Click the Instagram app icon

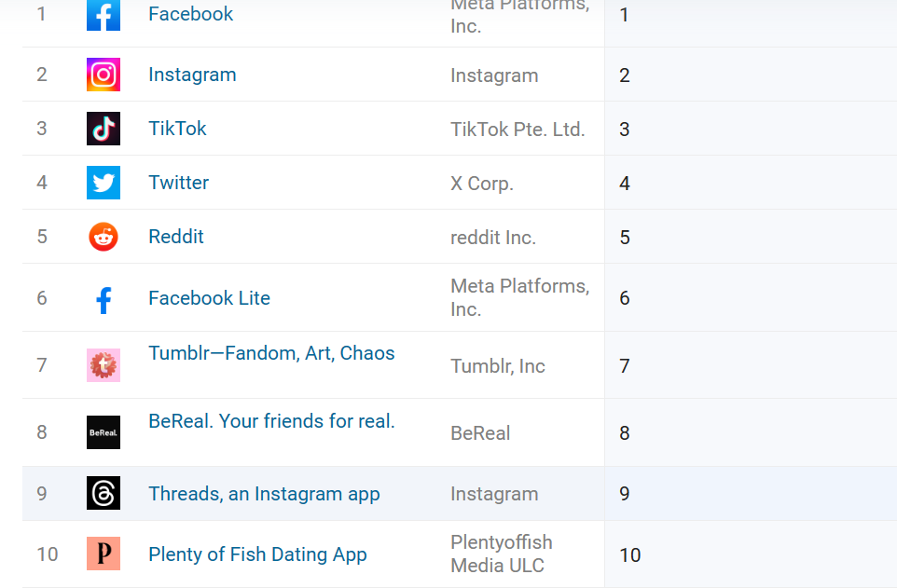point(103,75)
